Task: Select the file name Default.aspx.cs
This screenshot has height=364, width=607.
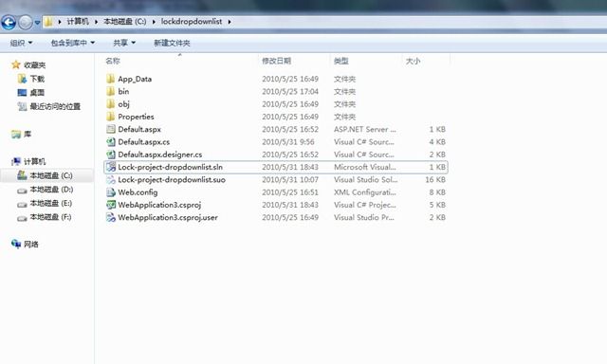Action: click(x=143, y=142)
